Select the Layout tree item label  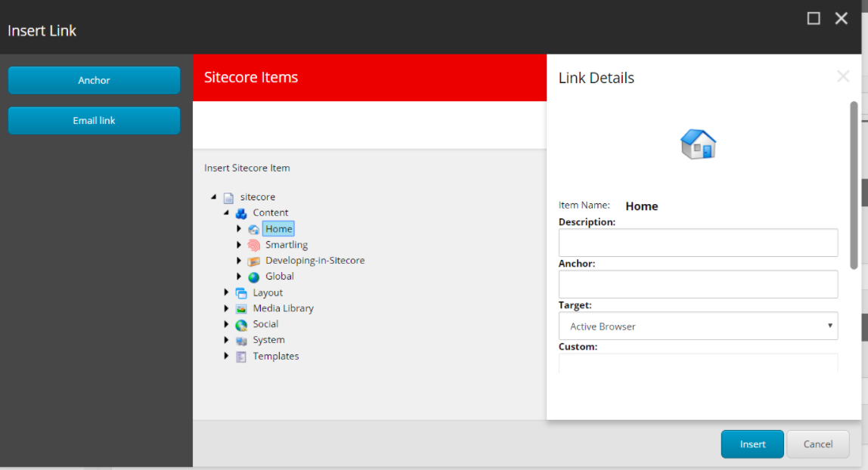tap(268, 292)
